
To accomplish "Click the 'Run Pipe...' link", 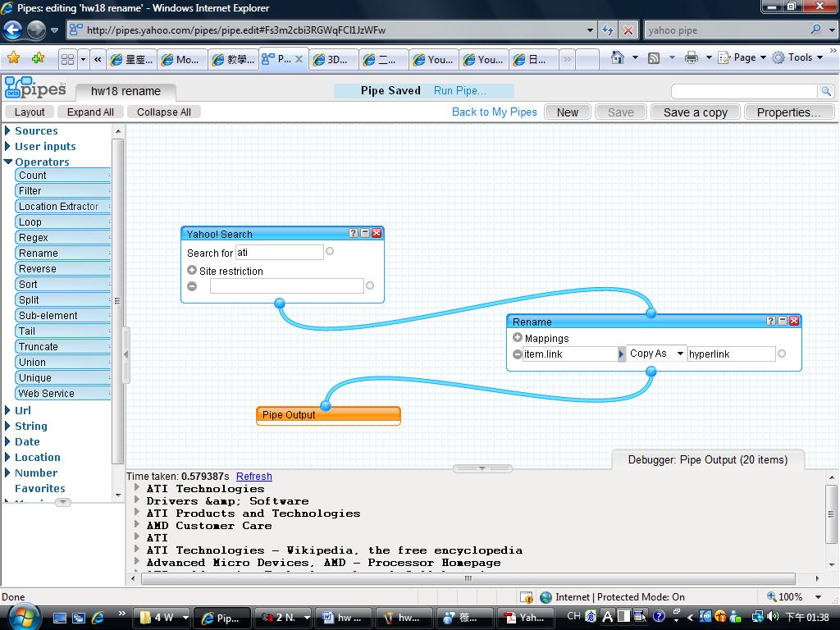I will (x=460, y=90).
